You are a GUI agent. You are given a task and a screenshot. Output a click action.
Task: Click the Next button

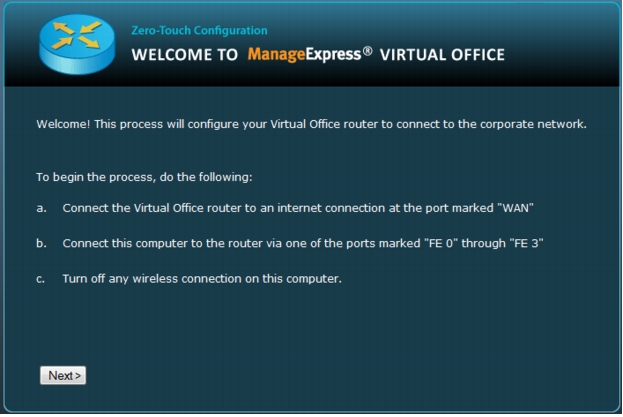63,375
